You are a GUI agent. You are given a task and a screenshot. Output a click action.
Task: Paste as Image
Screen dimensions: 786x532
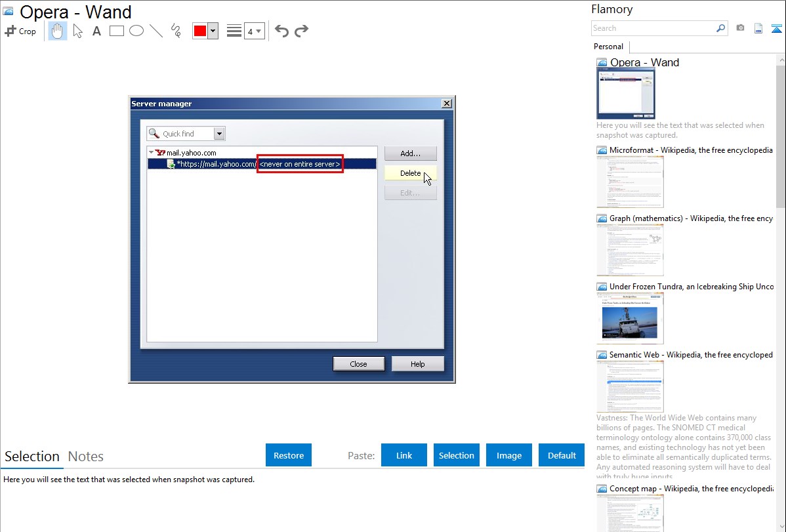point(508,455)
